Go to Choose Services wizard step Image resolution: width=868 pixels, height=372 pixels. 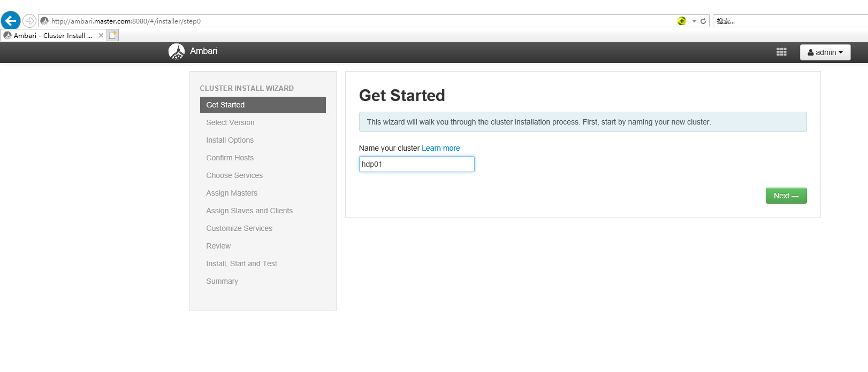pos(234,175)
